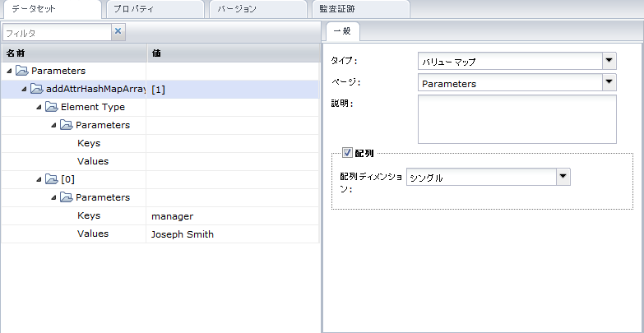Click the Element Type folder icon

(x=52, y=108)
